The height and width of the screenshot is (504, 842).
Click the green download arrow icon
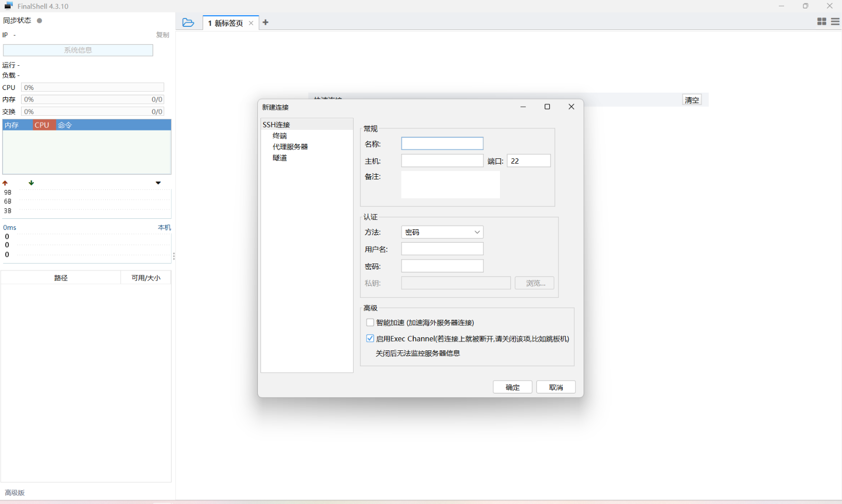(x=31, y=183)
